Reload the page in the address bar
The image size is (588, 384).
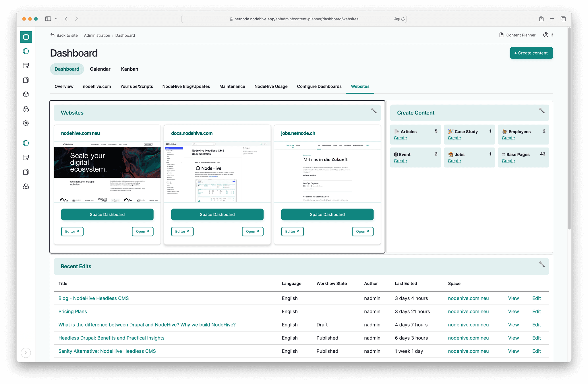[403, 19]
